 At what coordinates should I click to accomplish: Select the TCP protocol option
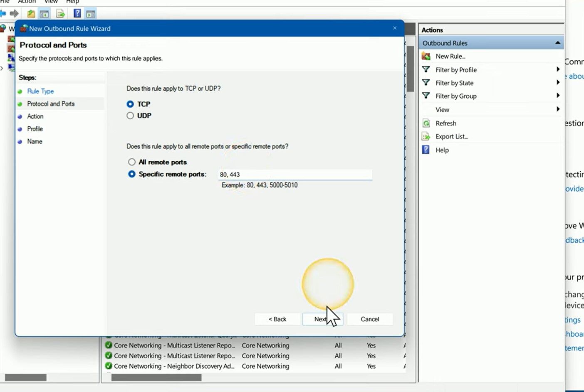tap(130, 104)
